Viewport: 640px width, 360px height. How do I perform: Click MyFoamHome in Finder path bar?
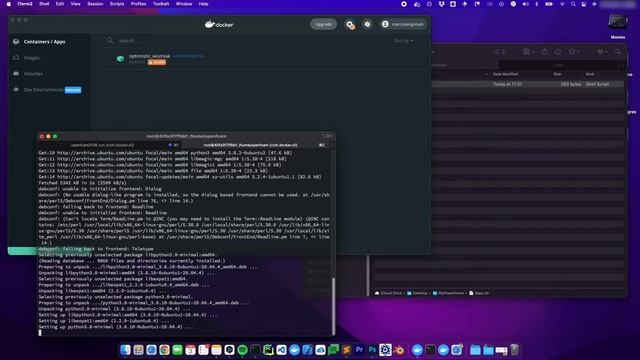click(448, 293)
